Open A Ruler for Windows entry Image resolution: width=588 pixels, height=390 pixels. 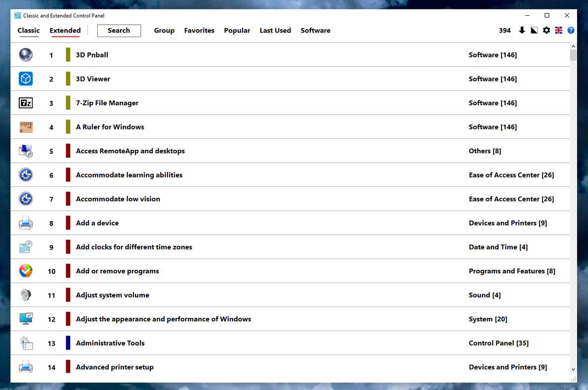tap(290, 127)
